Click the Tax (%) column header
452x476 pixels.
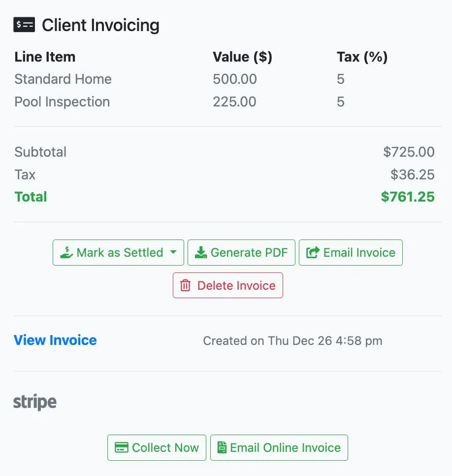[362, 57]
